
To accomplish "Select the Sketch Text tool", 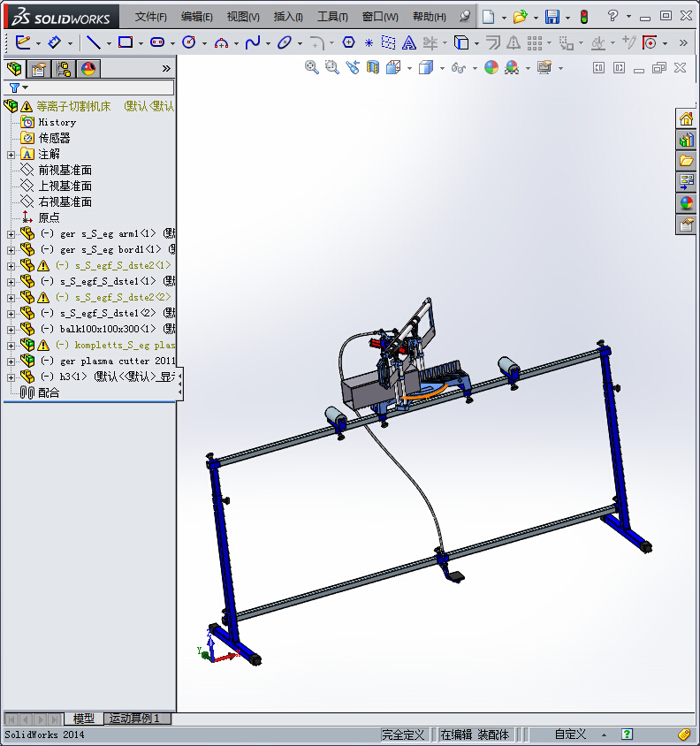I will click(x=408, y=43).
